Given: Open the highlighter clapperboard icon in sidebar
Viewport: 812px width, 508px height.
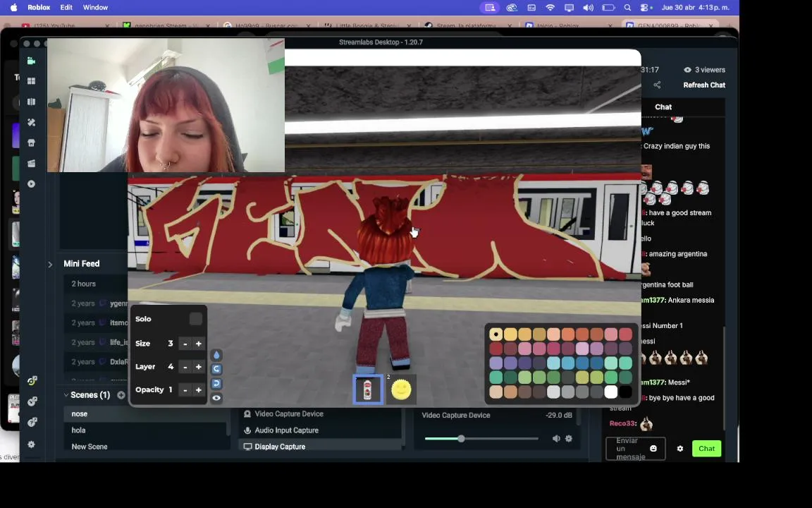Looking at the screenshot, I should [31, 163].
